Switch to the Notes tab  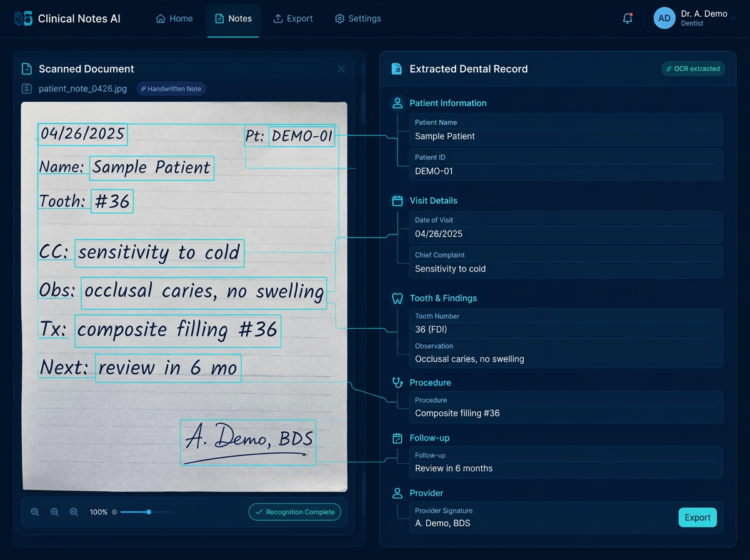coord(233,19)
